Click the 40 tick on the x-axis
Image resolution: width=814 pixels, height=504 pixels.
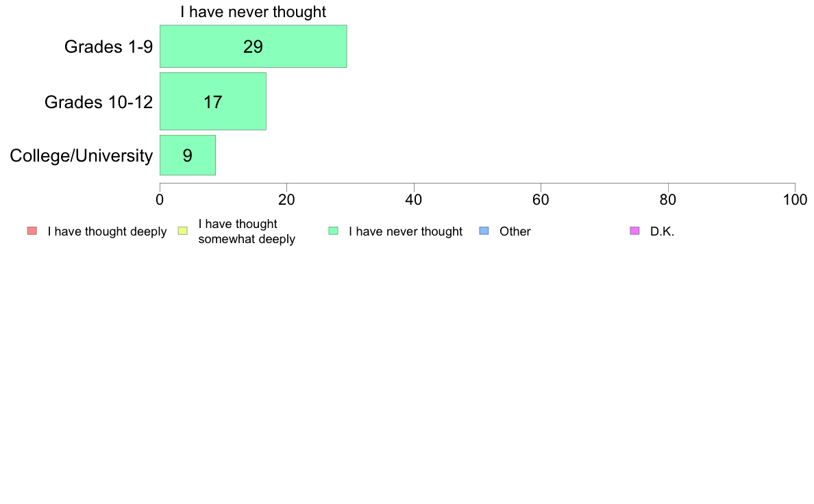click(x=414, y=200)
